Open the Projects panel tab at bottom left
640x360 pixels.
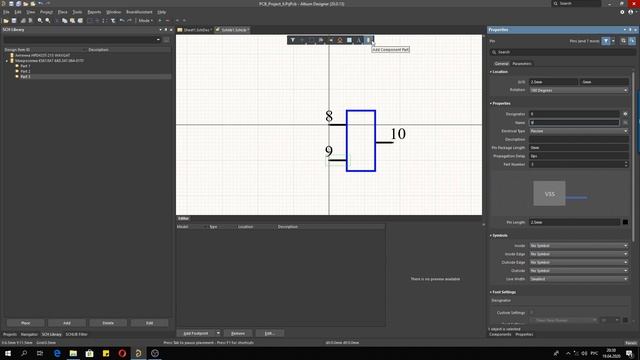coord(10,334)
